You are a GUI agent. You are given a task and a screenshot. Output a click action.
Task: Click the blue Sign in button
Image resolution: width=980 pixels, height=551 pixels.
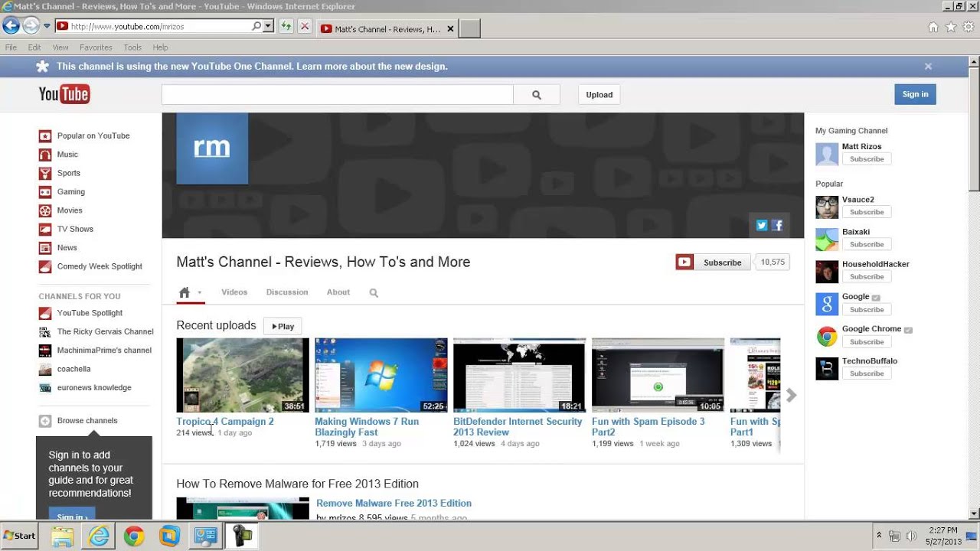point(915,94)
